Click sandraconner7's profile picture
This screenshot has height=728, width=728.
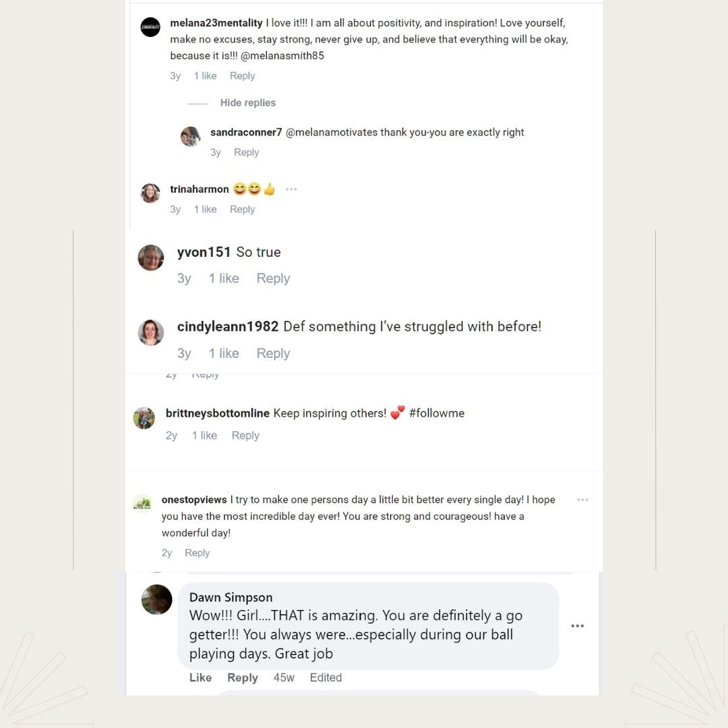pos(191,136)
